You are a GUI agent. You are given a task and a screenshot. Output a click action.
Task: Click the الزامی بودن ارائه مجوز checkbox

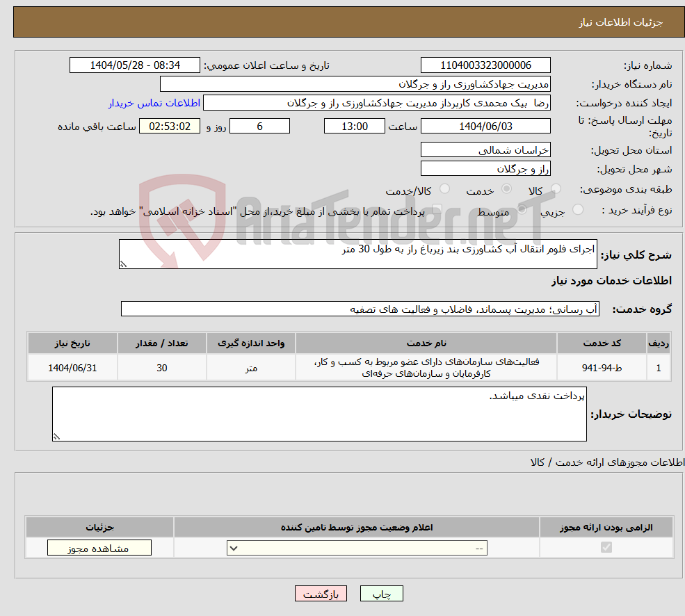[x=606, y=548]
